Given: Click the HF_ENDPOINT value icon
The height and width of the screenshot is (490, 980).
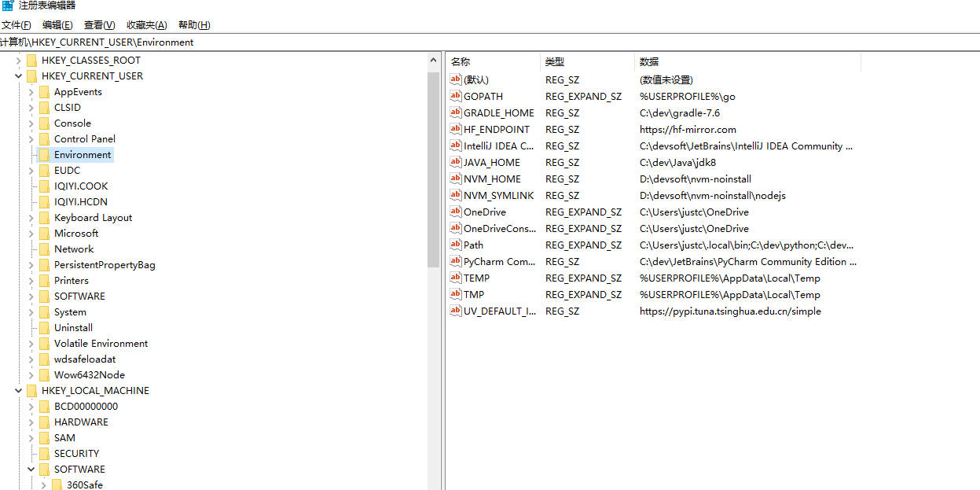Looking at the screenshot, I should click(455, 129).
